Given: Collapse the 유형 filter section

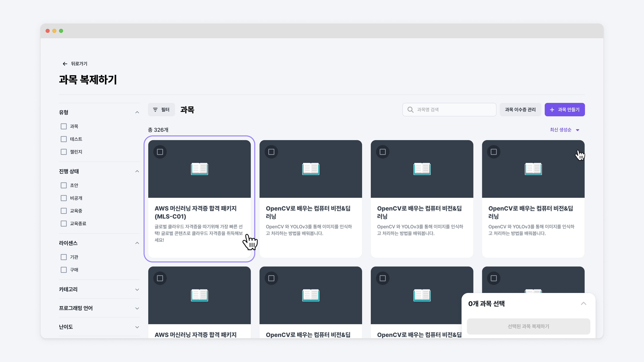Looking at the screenshot, I should tap(137, 112).
